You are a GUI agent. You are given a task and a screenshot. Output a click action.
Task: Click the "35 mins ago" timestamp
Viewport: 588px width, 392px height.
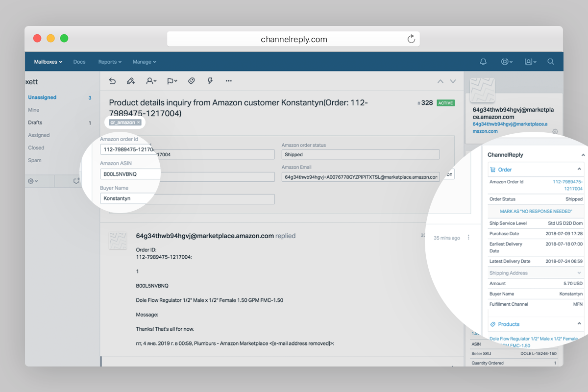click(447, 238)
